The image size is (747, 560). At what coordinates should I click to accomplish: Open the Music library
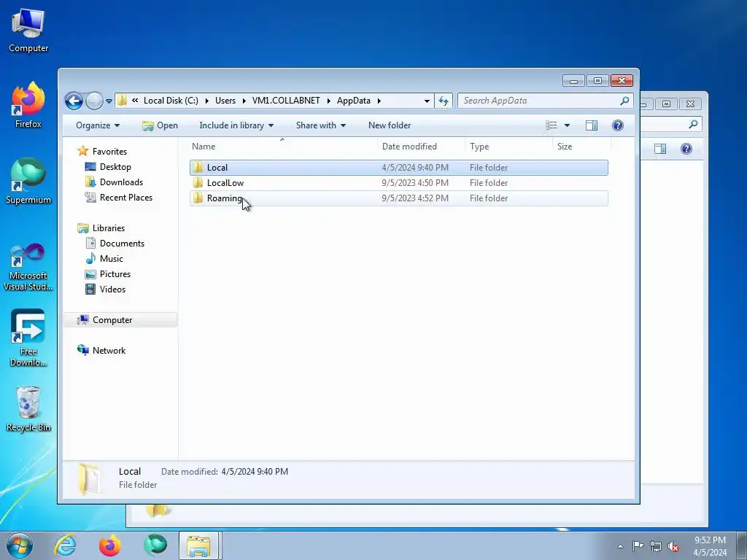tap(112, 259)
